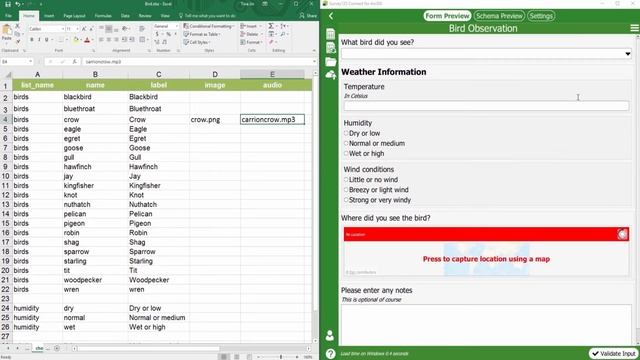Click the update-from-spreadsheet icon in sidebar
This screenshot has height=360, width=640.
click(x=330, y=48)
